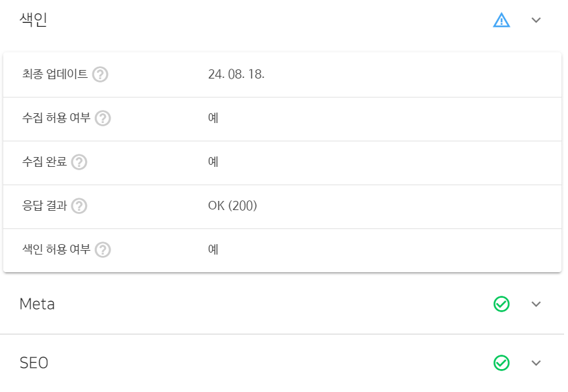Viewport: 568px width, 392px height.
Task: Click the Meta section header title
Action: tap(37, 304)
